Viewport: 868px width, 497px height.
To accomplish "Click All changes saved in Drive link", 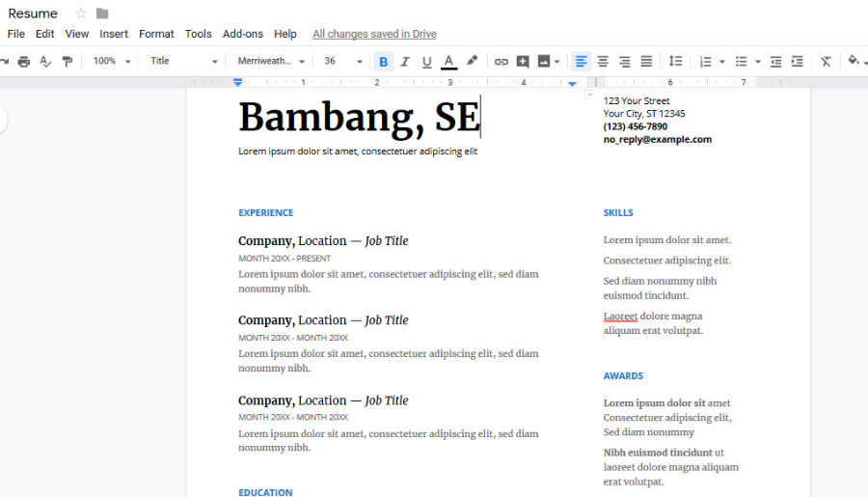I will click(374, 34).
